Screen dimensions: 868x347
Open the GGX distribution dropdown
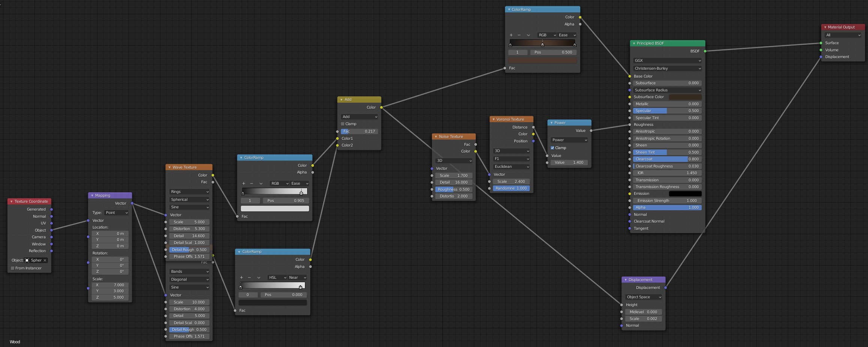pos(667,60)
